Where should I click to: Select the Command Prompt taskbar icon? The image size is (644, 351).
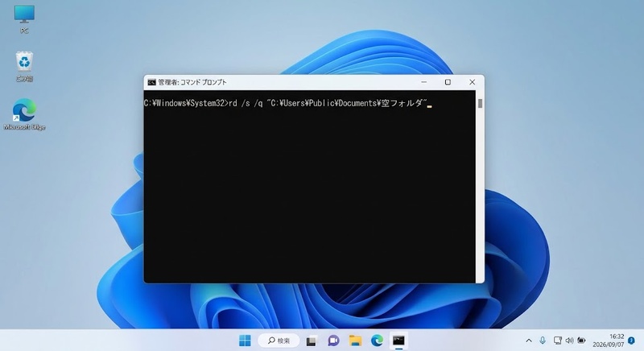[398, 341]
